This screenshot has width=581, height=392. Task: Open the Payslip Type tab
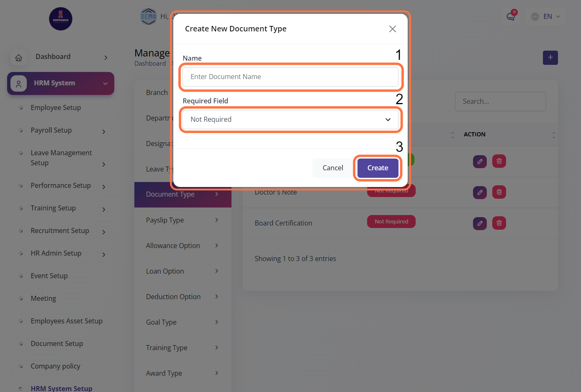click(x=183, y=220)
